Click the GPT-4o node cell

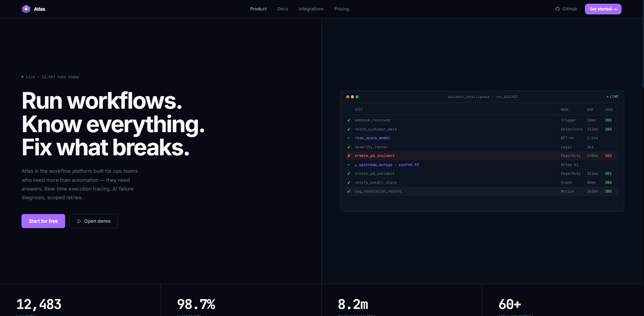[567, 138]
